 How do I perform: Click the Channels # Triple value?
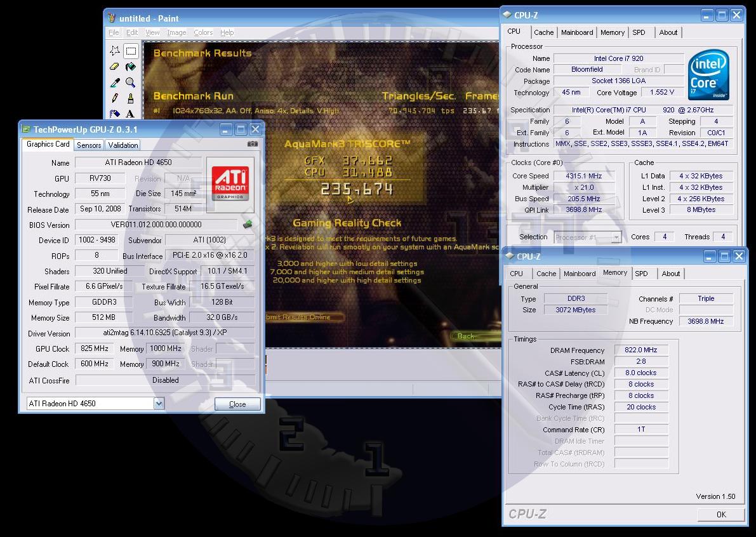[706, 298]
